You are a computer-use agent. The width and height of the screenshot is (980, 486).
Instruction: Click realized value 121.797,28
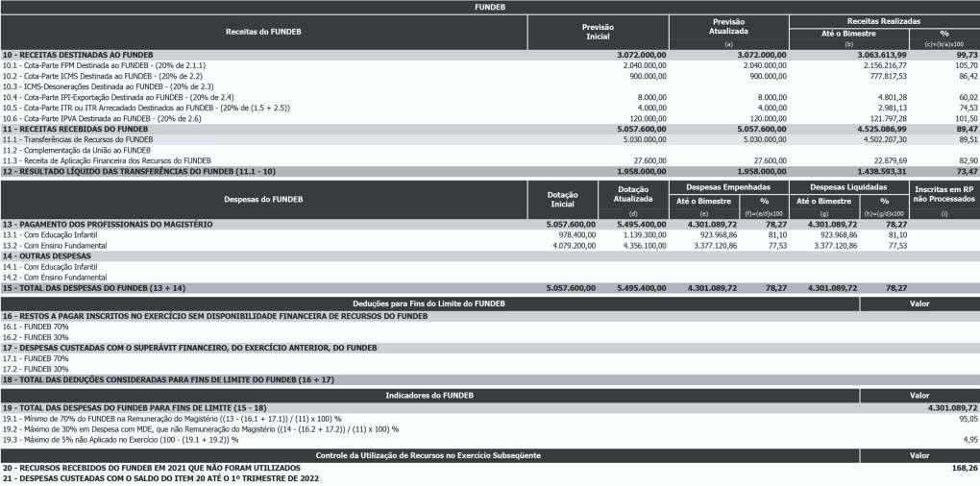click(884, 118)
